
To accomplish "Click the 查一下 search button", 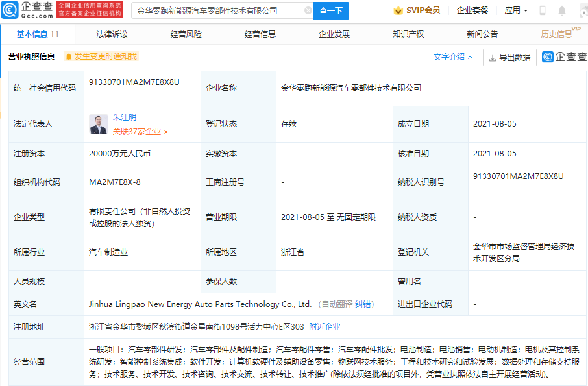I will pos(331,11).
